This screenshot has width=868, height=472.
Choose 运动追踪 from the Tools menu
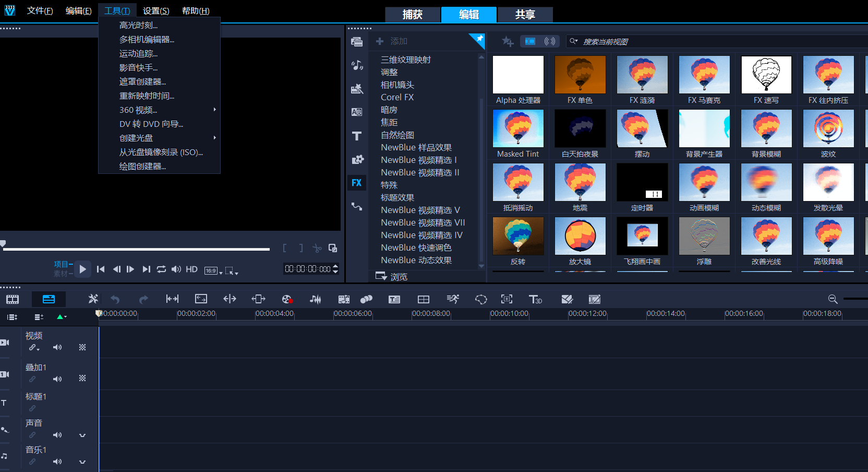[x=138, y=54]
